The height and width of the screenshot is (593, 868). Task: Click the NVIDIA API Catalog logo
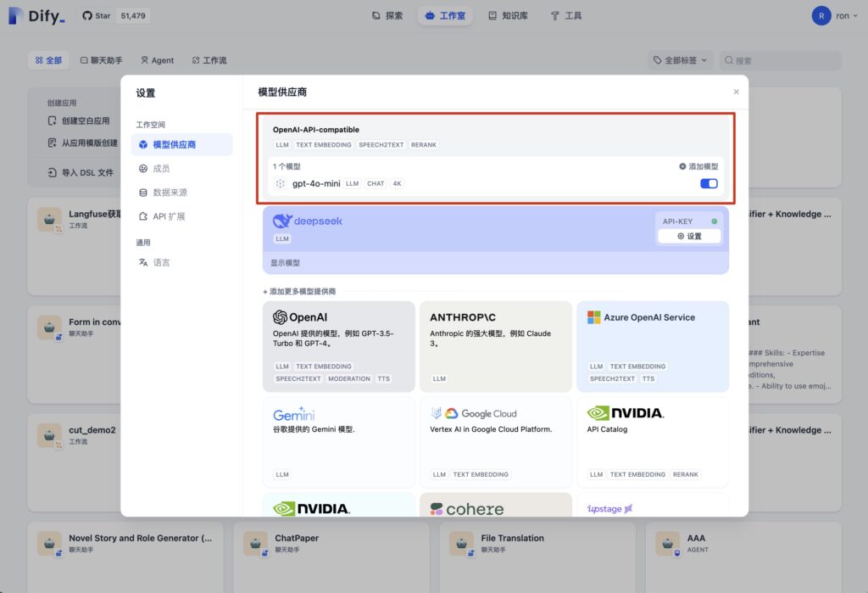(626, 413)
